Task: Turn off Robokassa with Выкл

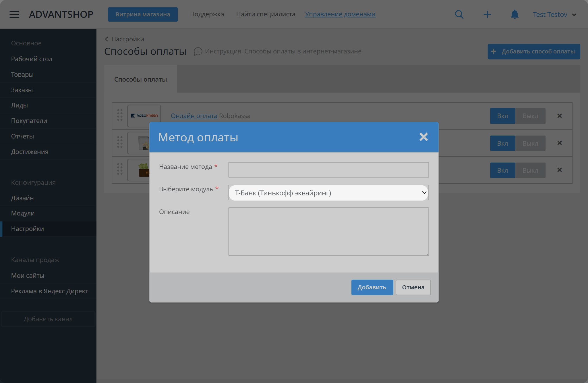Action: tap(530, 116)
